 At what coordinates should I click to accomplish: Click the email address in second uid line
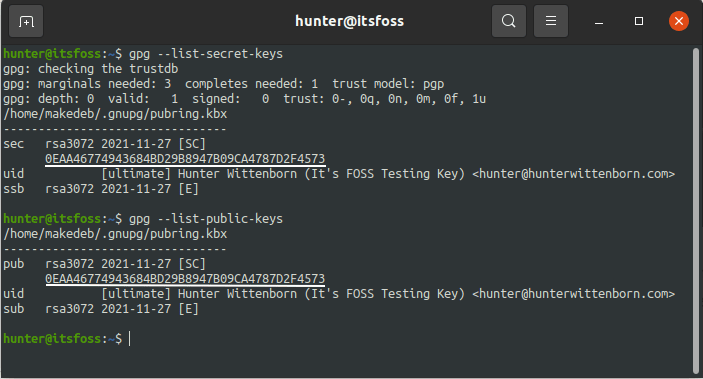(x=573, y=294)
